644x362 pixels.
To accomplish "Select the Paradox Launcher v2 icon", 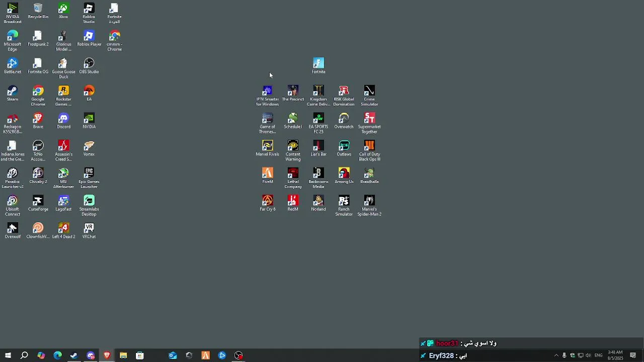I will [13, 178].
